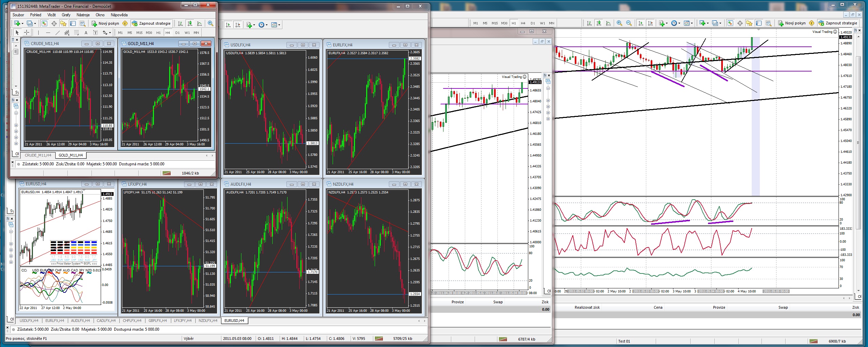Expand indicators dropdown arrow in middle window
The width and height of the screenshot is (868, 347).
pyautogui.click(x=254, y=25)
